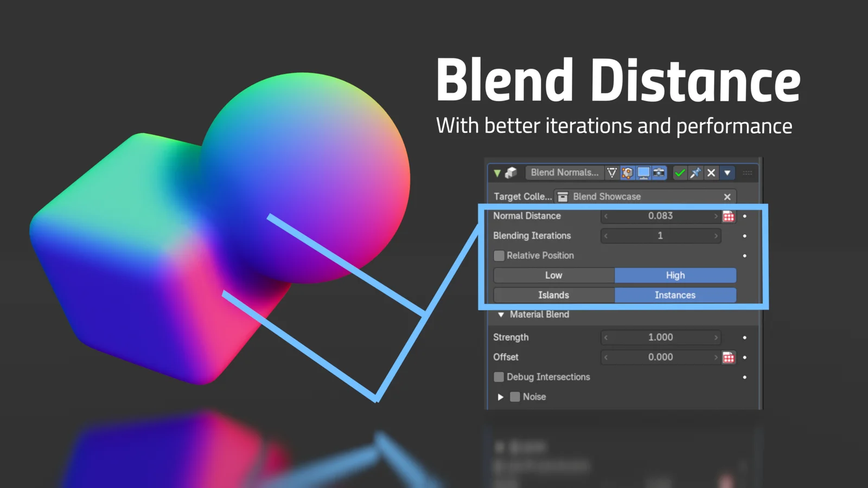Select the Islands mode instead of Instances
Image resolution: width=868 pixels, height=488 pixels.
coord(553,295)
